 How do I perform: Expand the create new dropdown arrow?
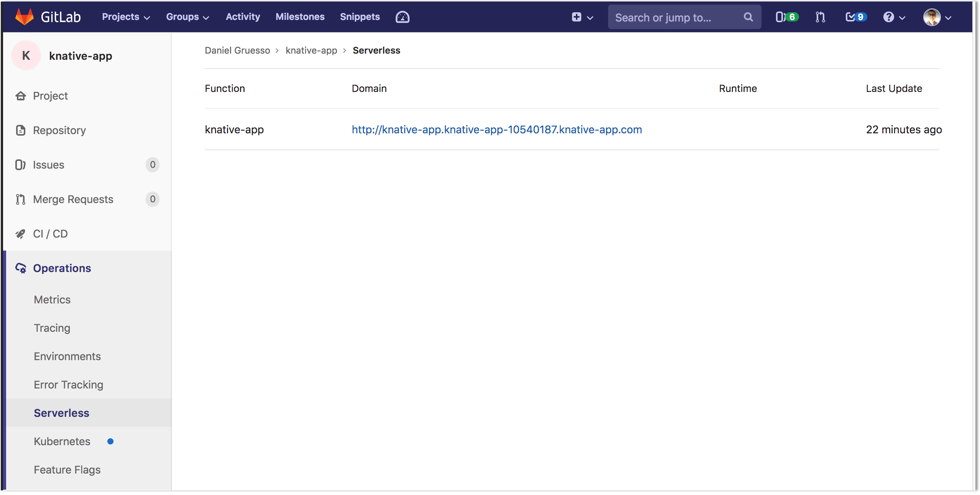(590, 18)
